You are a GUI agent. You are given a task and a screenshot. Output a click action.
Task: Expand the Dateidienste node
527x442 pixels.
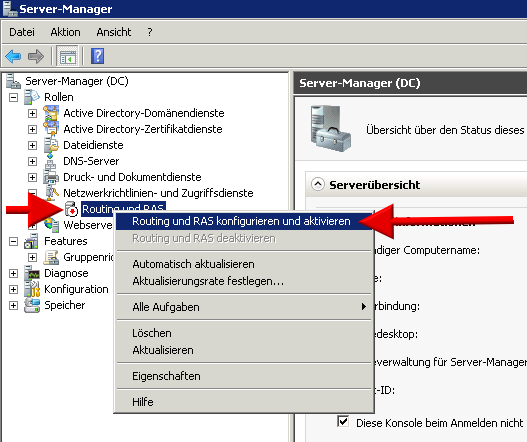(32, 145)
